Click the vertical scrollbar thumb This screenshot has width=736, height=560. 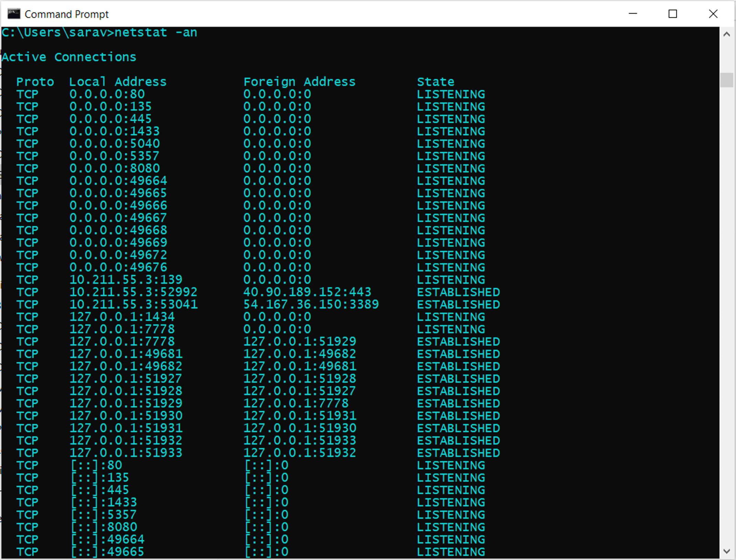click(727, 80)
